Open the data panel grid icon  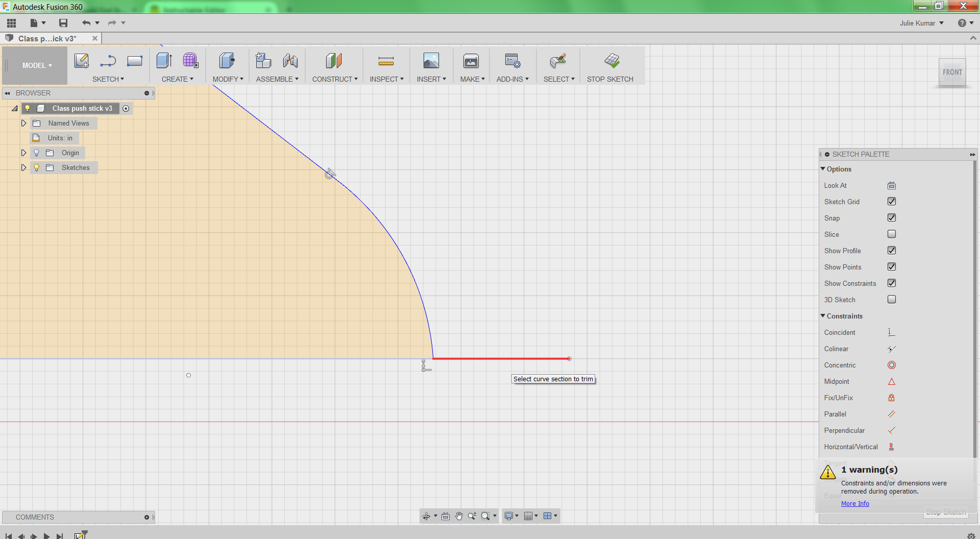pyautogui.click(x=12, y=23)
